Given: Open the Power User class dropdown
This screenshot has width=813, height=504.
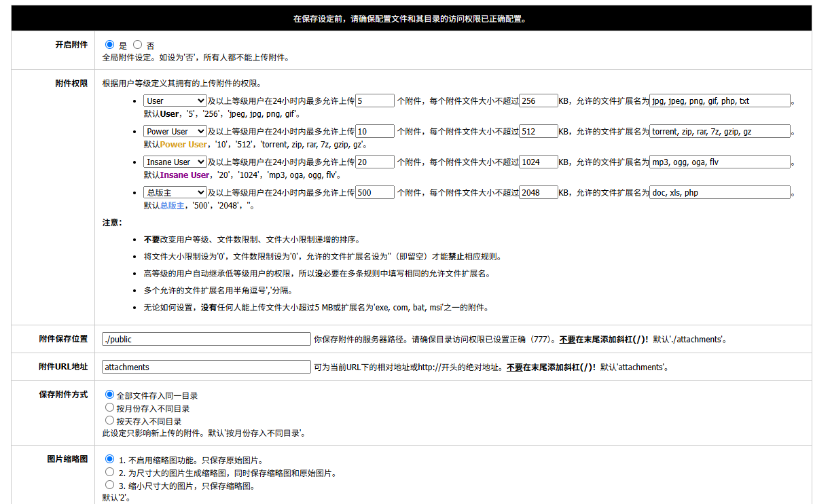Looking at the screenshot, I should point(175,132).
